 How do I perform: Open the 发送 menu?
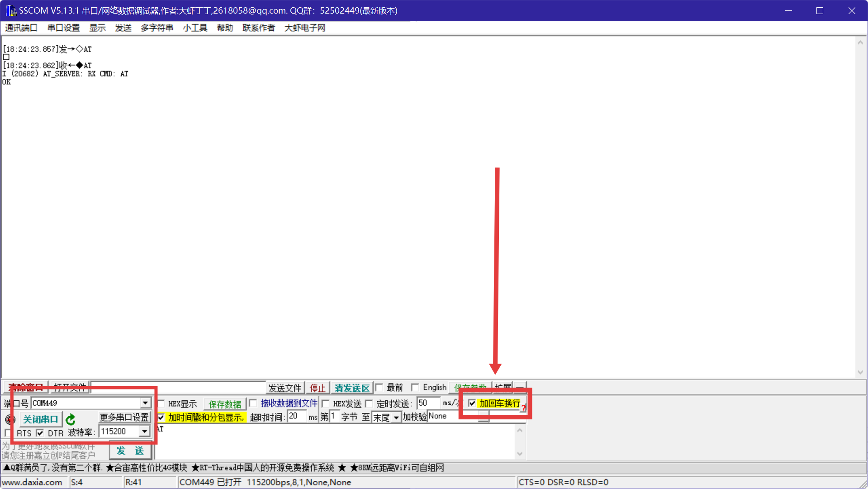tap(123, 28)
